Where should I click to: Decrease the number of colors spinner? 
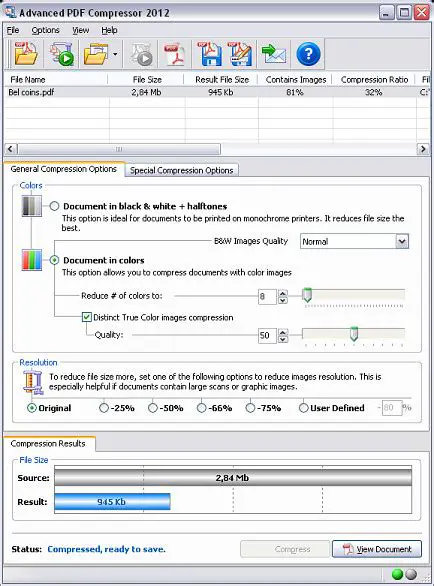coord(283,300)
